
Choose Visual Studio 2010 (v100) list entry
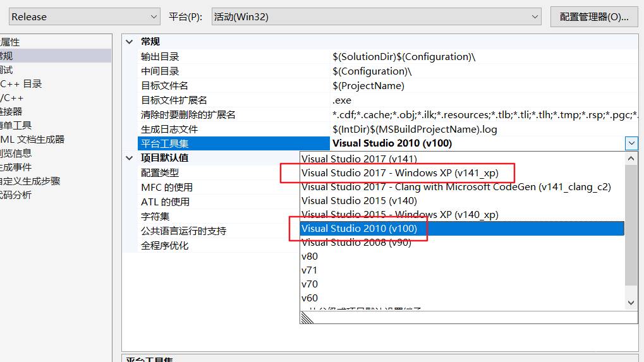(x=462, y=229)
